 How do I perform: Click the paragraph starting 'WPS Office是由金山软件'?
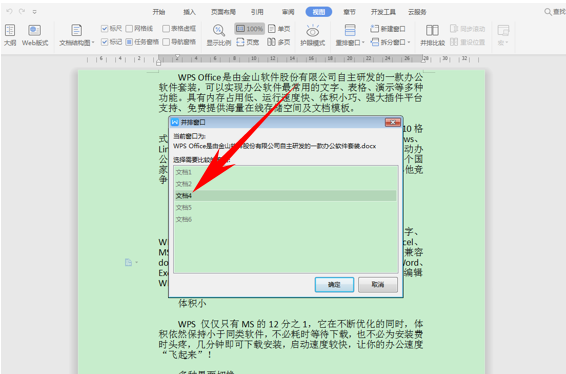click(291, 92)
